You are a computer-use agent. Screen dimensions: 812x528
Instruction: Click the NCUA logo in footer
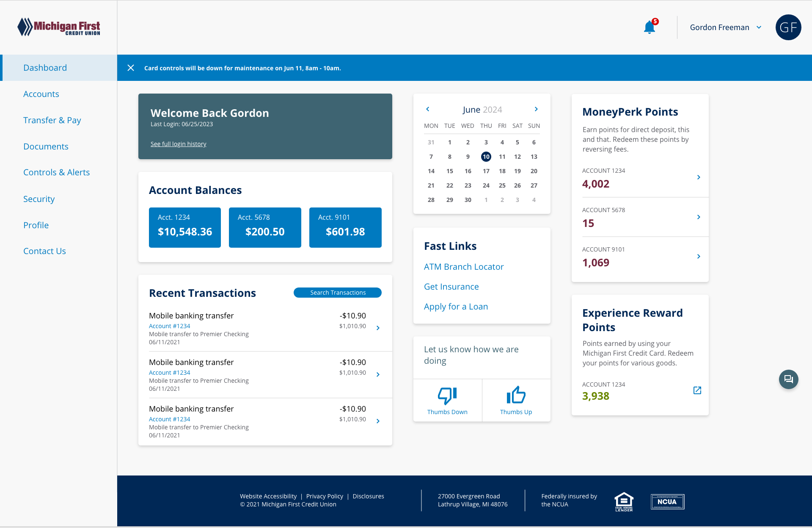pyautogui.click(x=667, y=502)
